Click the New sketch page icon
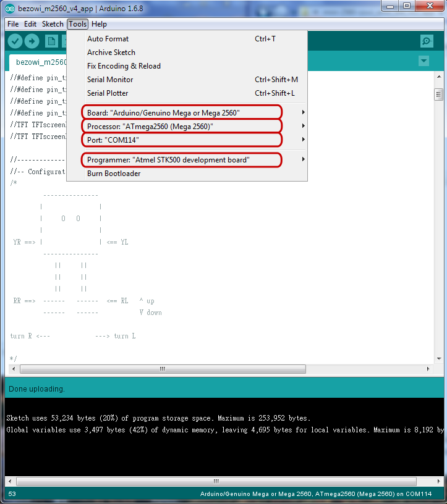Screen dimensions: 447x504 (51, 41)
